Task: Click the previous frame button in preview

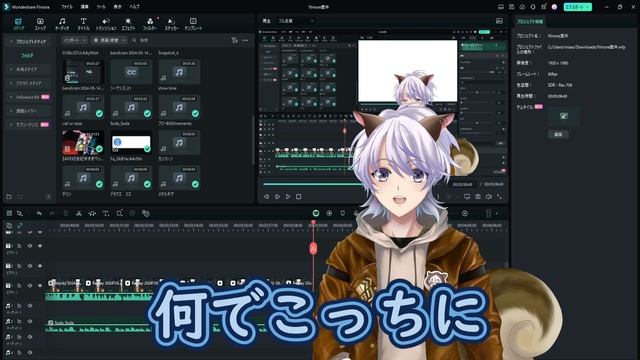Action: point(266,197)
